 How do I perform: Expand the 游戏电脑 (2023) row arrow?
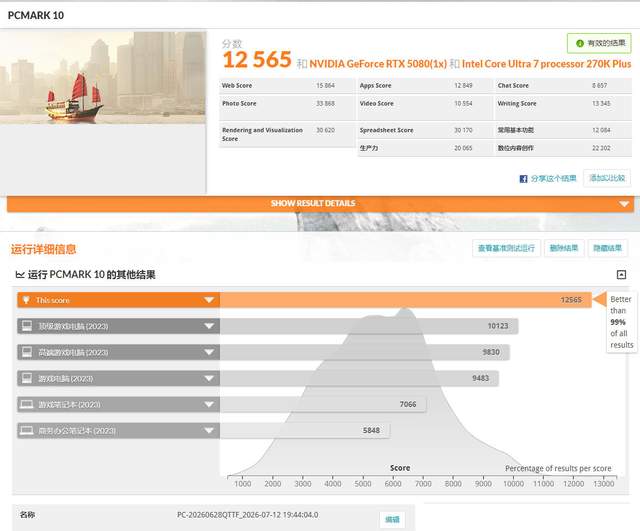click(x=209, y=378)
